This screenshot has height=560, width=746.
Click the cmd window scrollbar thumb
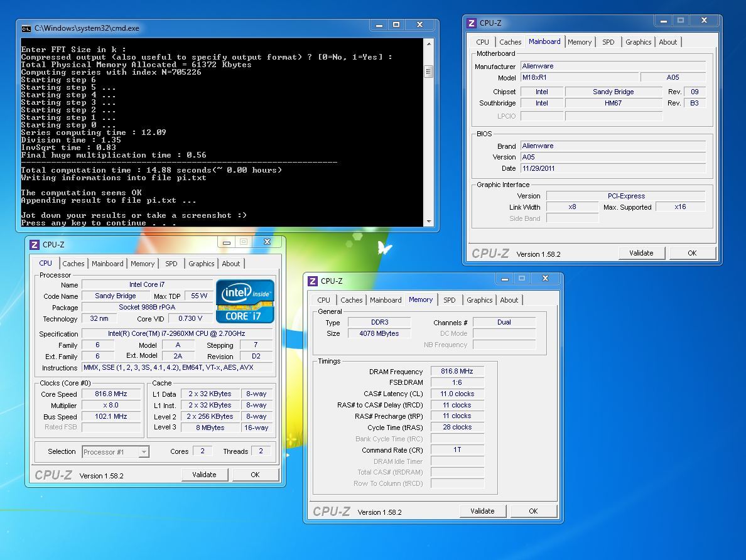tap(429, 72)
